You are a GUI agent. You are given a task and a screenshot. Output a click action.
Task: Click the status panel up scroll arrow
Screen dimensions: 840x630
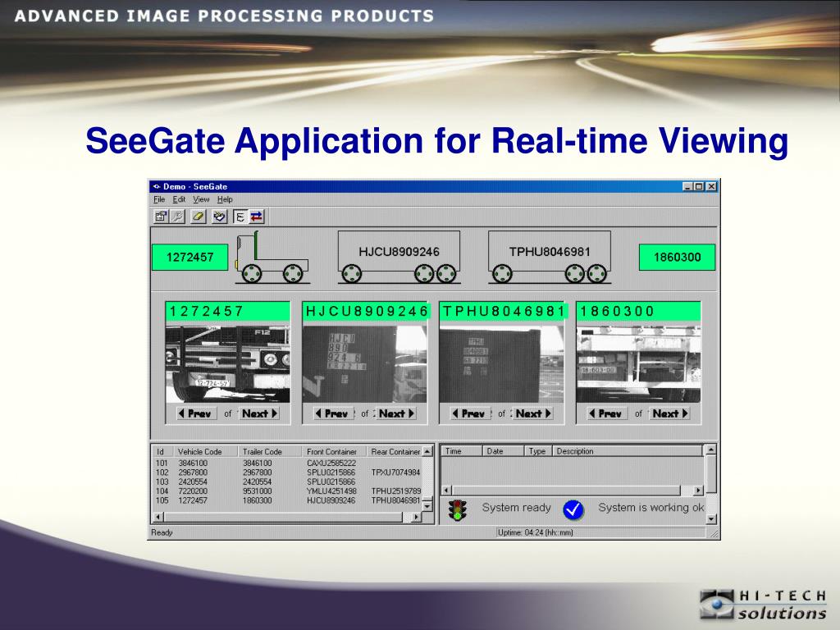(x=711, y=450)
